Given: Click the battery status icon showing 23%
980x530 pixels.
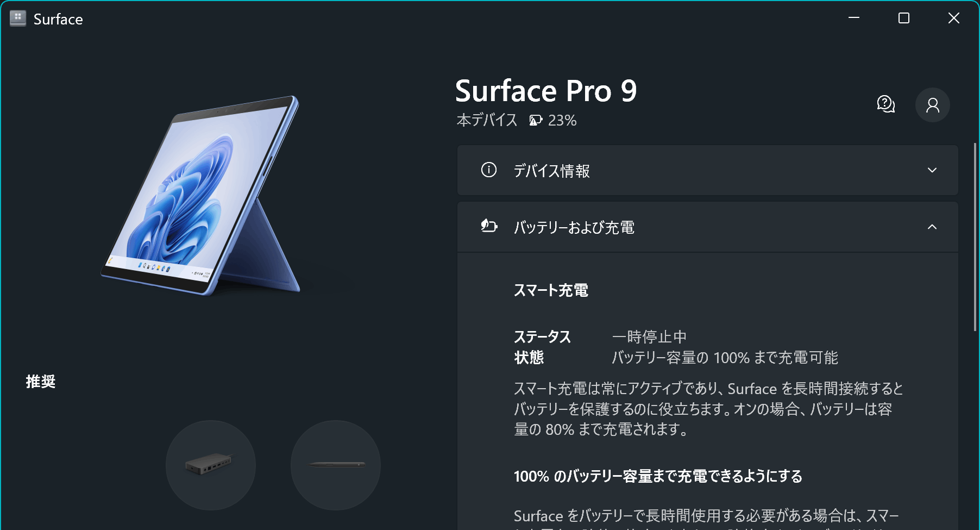Looking at the screenshot, I should 535,120.
